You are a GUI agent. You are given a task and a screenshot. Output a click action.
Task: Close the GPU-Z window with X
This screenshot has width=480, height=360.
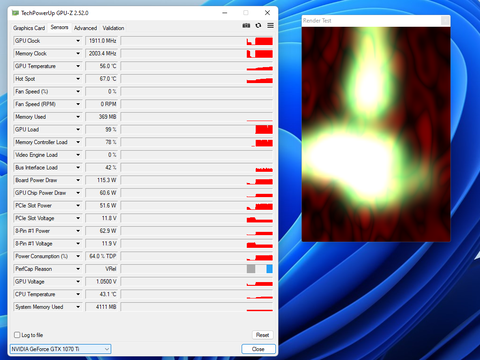pyautogui.click(x=267, y=13)
